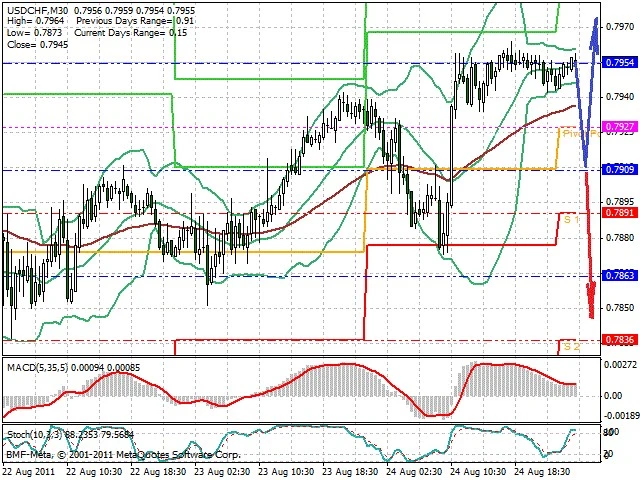Viewport: 640px width, 480px height.
Task: Click the '24 Aug 18:30' time axis label
Action: (542, 472)
